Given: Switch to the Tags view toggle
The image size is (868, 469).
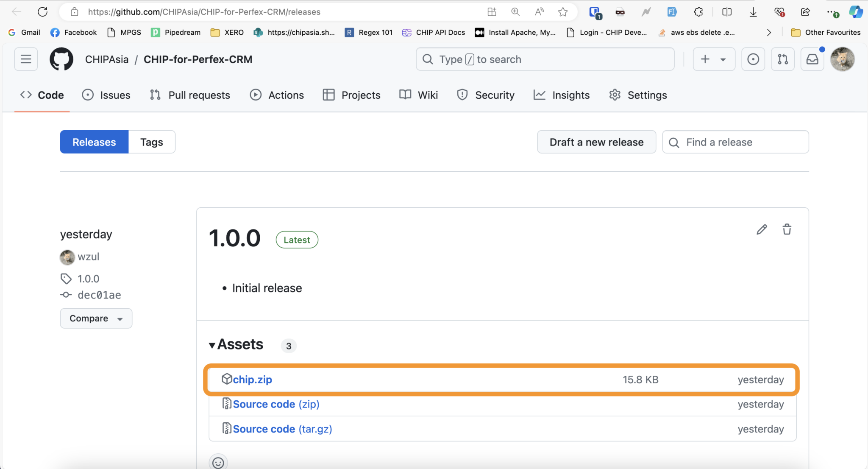Looking at the screenshot, I should 151,142.
